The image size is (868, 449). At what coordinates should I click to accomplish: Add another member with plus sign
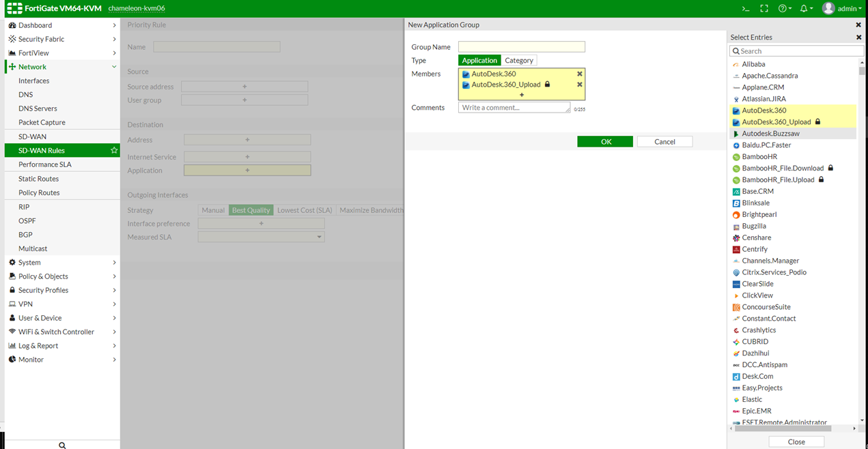click(x=522, y=95)
